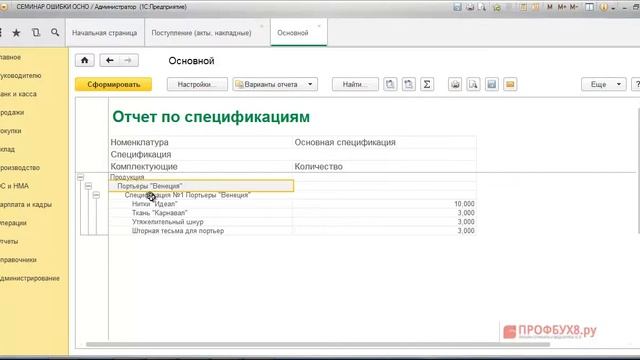This screenshot has width=640, height=360.
Task: Open the Банк и касса section
Action: click(x=18, y=94)
